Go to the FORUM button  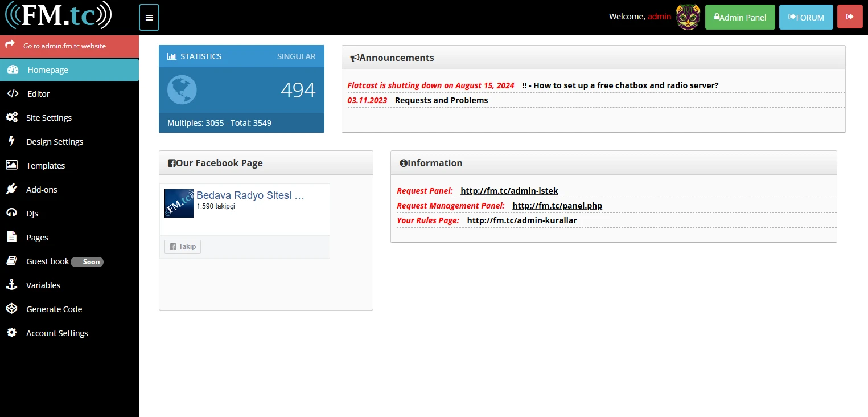805,17
